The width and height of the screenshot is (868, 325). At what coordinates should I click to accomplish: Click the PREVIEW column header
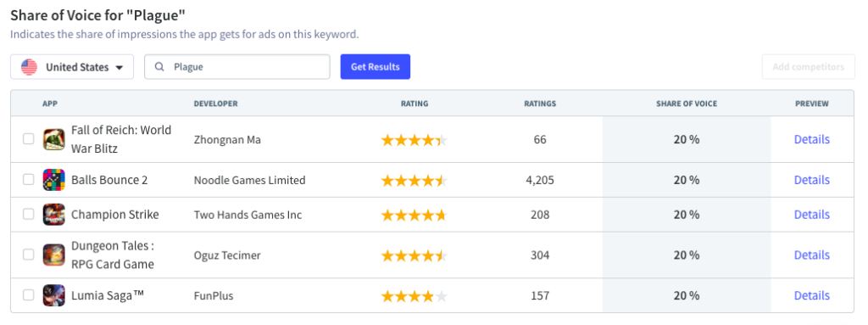(812, 104)
